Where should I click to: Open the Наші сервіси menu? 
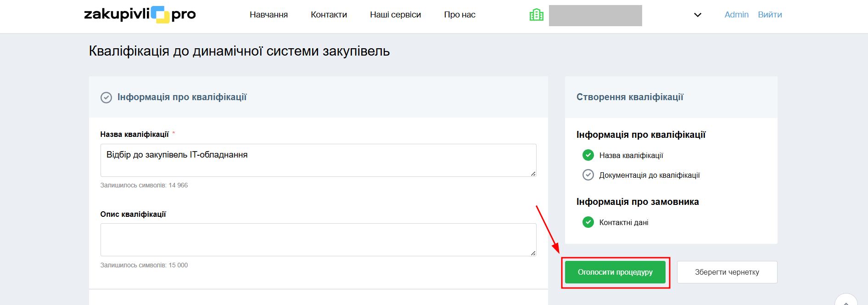coord(395,15)
